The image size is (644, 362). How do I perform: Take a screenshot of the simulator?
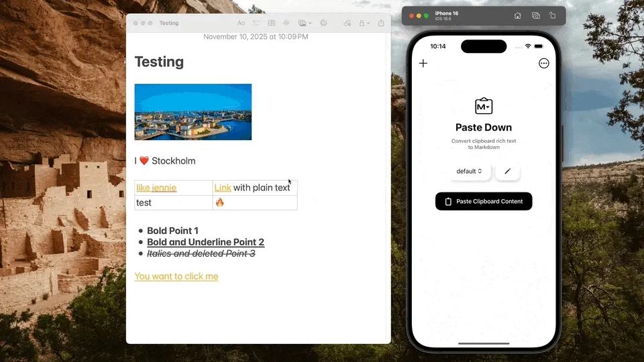pos(535,15)
